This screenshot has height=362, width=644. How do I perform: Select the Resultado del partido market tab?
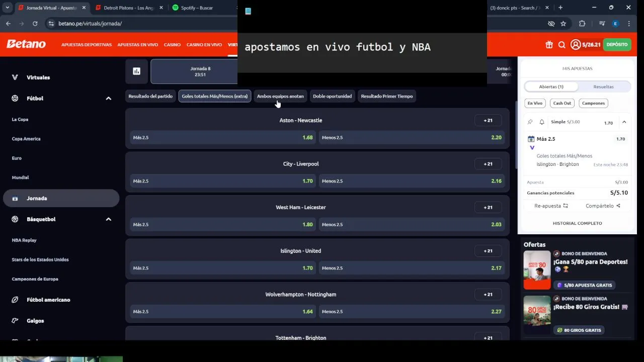(150, 96)
